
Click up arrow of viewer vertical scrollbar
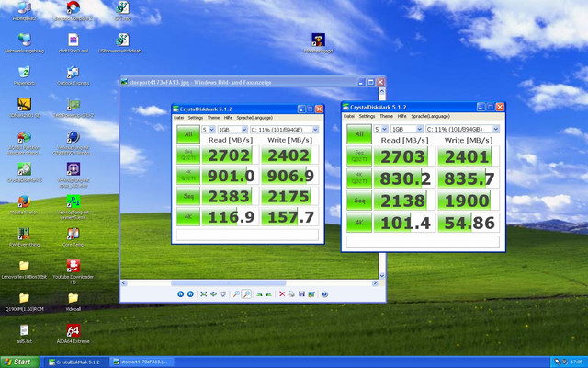coord(382,91)
